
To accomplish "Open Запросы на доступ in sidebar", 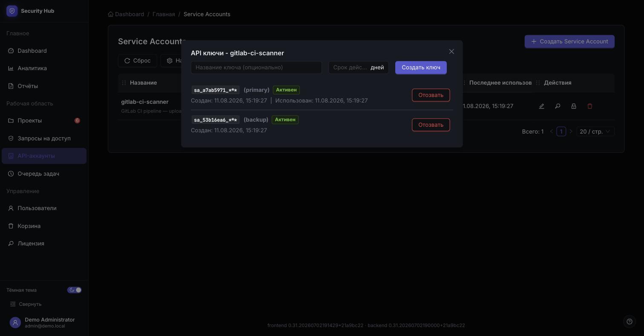I will (44, 138).
